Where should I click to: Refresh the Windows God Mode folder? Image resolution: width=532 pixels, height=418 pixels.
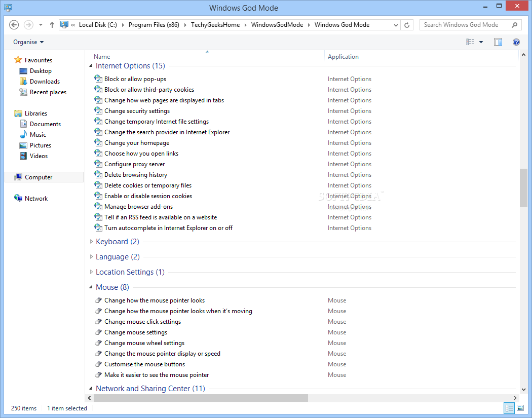pos(407,25)
